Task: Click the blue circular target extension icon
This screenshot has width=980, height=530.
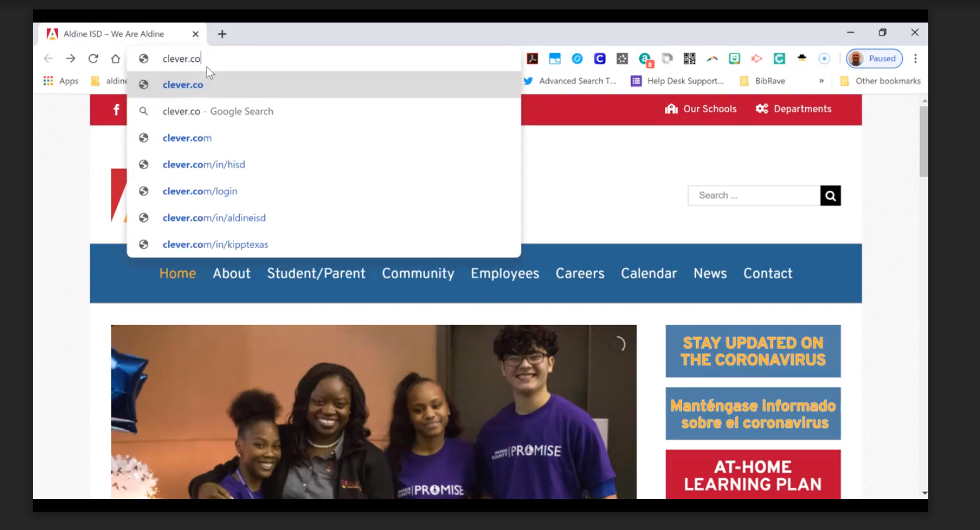Action: 824,59
